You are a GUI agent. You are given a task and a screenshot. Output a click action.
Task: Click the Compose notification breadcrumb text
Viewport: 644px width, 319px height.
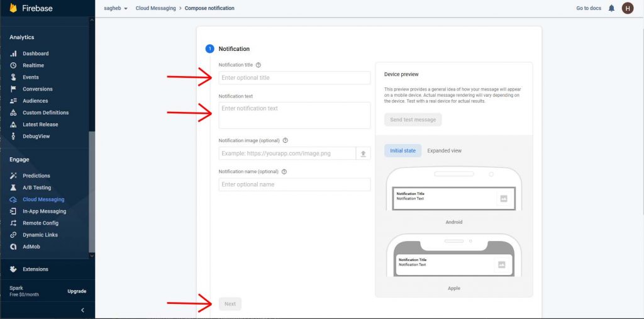pos(209,8)
